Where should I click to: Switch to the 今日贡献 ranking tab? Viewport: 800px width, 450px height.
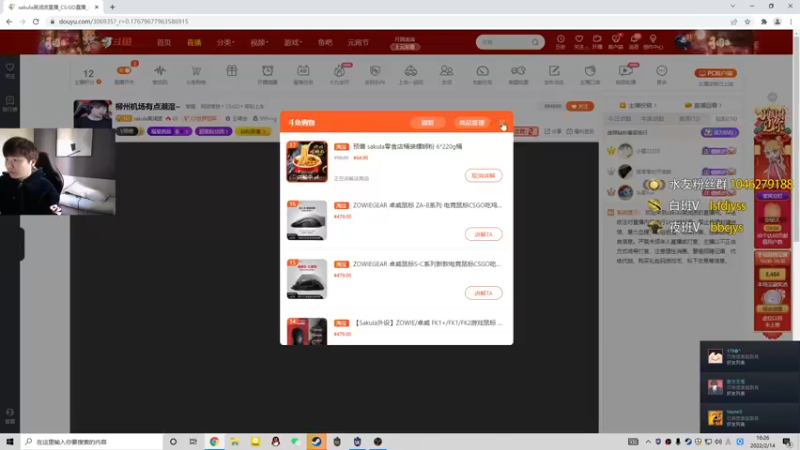[619, 118]
